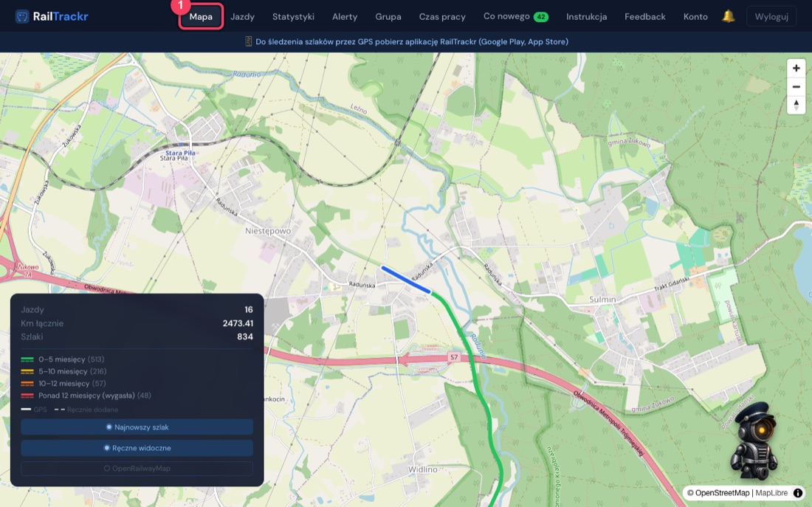The image size is (812, 507).
Task: Toggle Ręczne widoczne option
Action: 137,448
